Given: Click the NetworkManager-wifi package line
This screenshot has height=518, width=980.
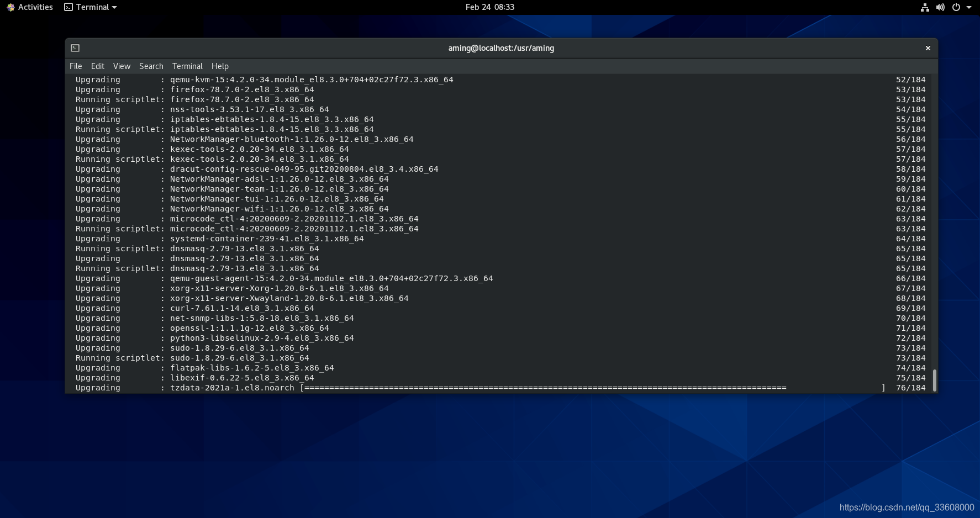Looking at the screenshot, I should [500, 209].
